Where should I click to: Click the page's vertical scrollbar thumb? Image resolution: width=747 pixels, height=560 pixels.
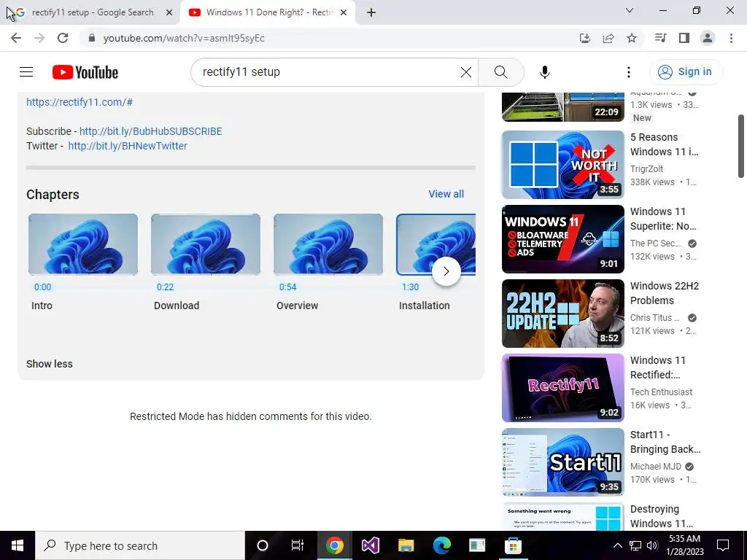tap(741, 146)
